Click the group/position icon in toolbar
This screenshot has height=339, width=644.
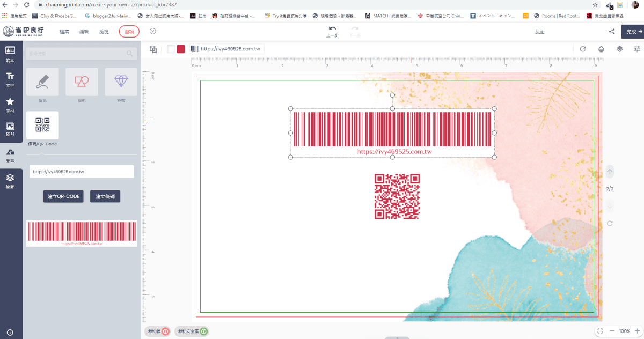[153, 49]
